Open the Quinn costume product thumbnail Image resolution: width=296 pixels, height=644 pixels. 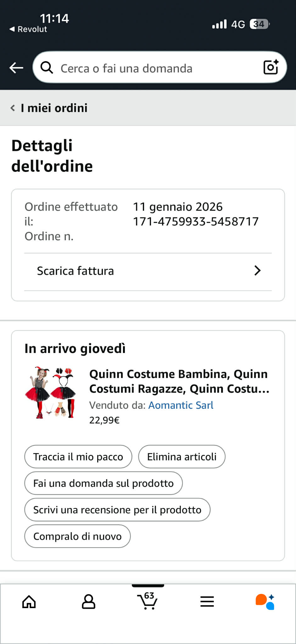pos(51,392)
